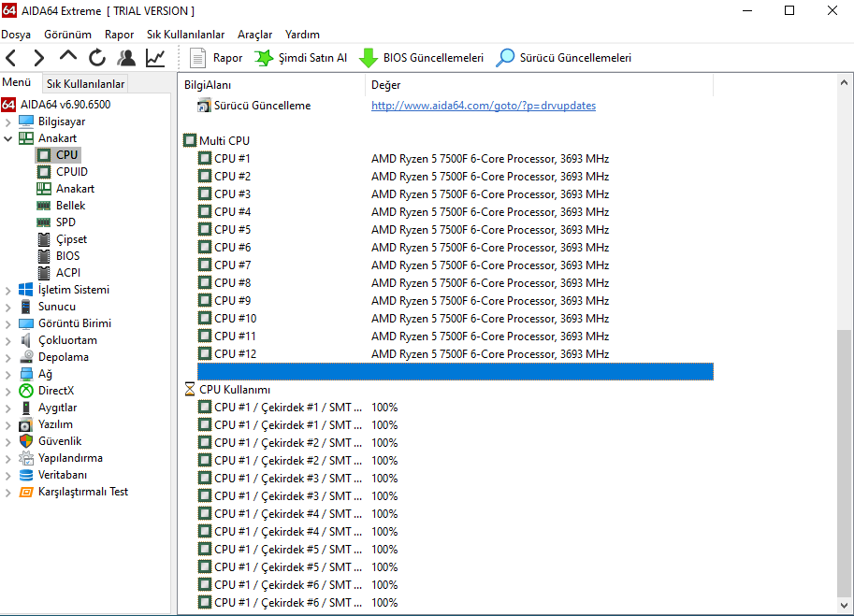Click the Güvenlik shield icon
The image size is (854, 616).
tap(25, 441)
